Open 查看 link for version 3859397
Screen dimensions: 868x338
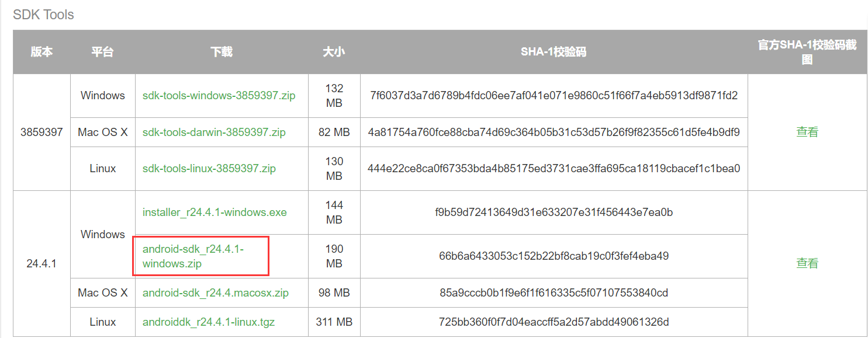coord(807,132)
